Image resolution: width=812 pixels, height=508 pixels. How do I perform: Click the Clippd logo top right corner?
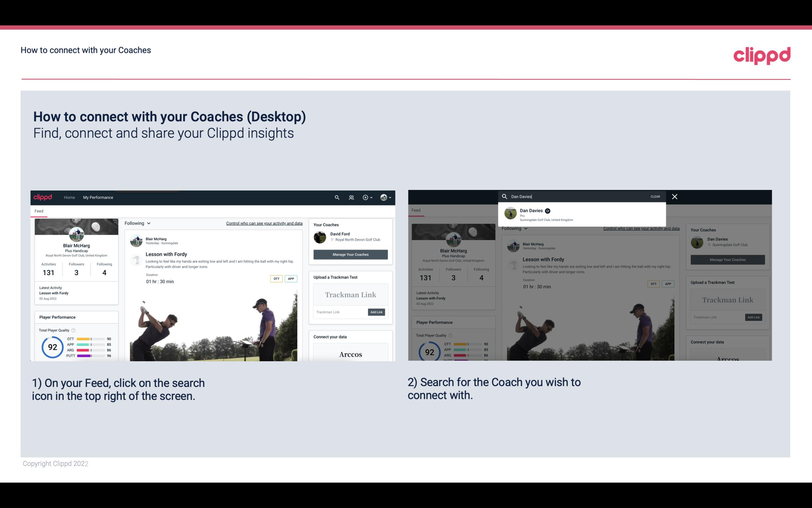[x=762, y=55]
